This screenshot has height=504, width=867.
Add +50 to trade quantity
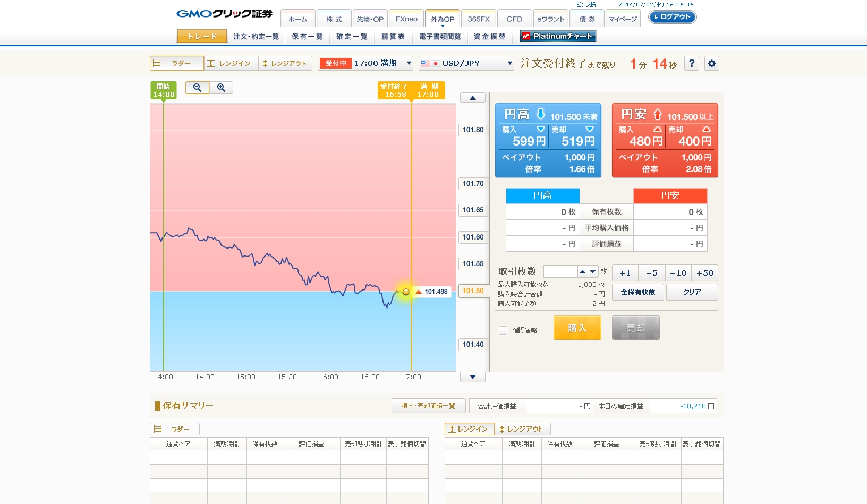[x=705, y=273]
